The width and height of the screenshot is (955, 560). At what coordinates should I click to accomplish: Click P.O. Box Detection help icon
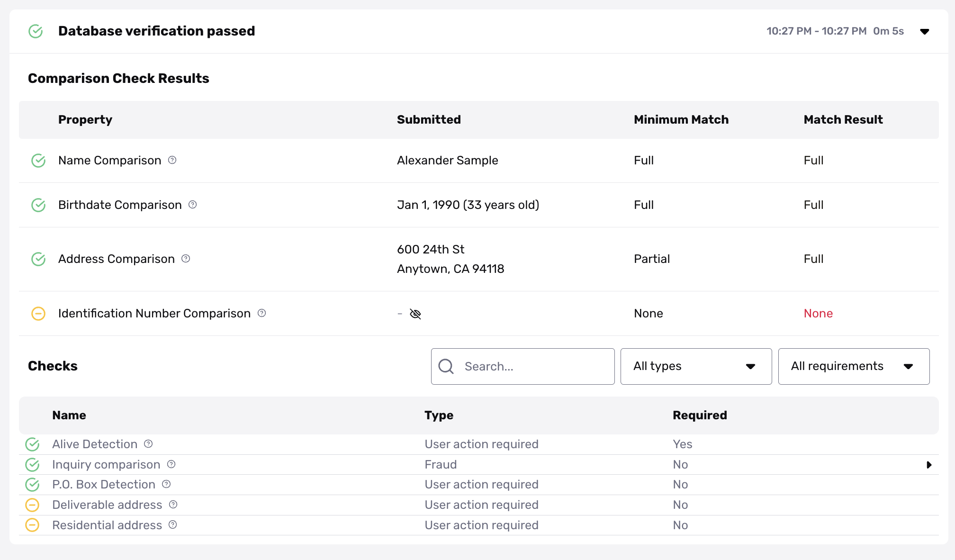pos(166,484)
